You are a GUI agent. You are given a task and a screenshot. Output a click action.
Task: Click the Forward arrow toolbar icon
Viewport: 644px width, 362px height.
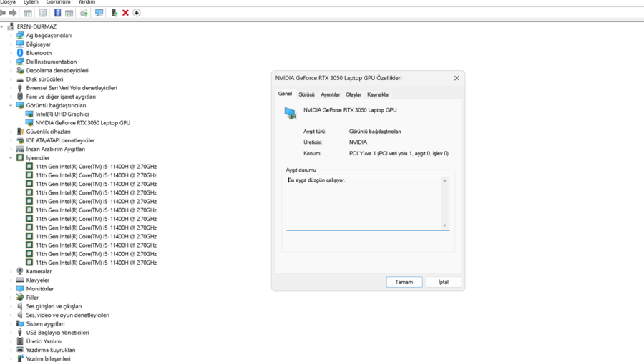(13, 13)
